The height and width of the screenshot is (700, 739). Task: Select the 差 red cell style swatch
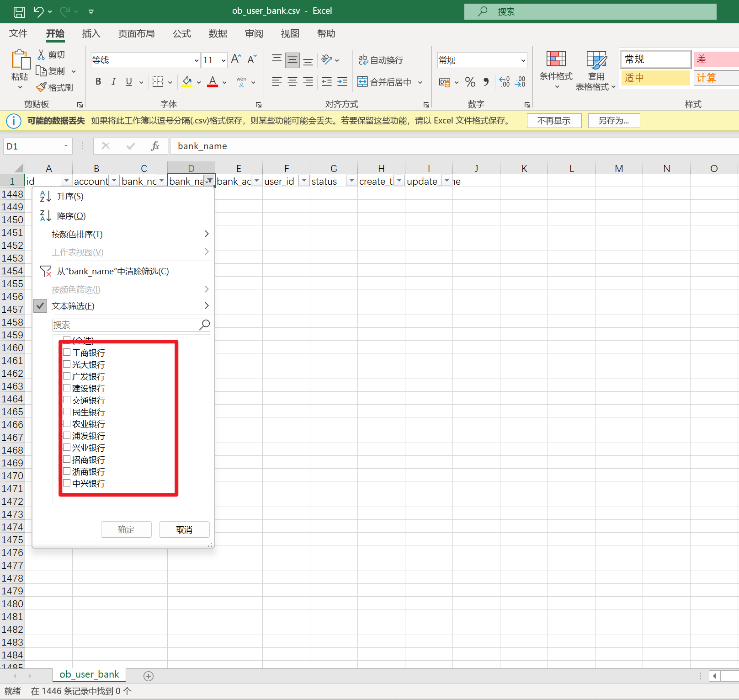click(x=716, y=59)
